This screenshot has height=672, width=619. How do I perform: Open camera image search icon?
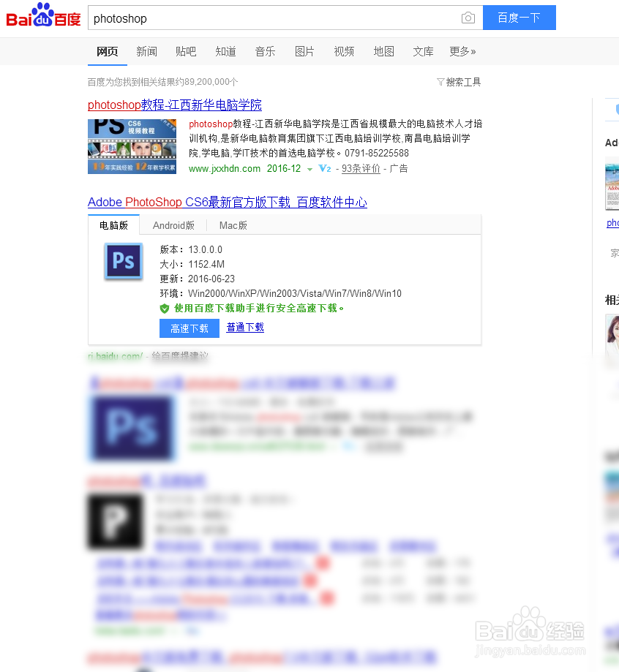[x=468, y=18]
